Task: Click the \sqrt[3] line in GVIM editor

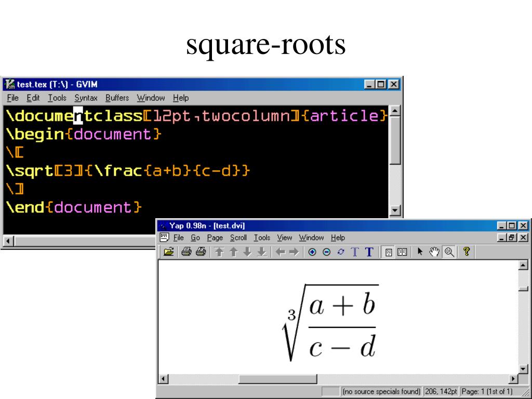Action: 128,170
